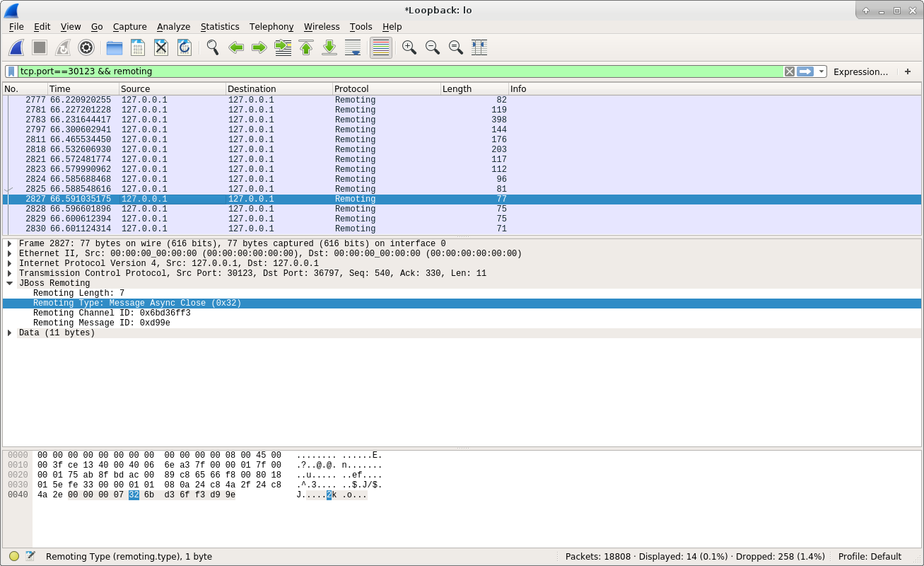
Task: Open the Tools menu
Action: (x=361, y=26)
